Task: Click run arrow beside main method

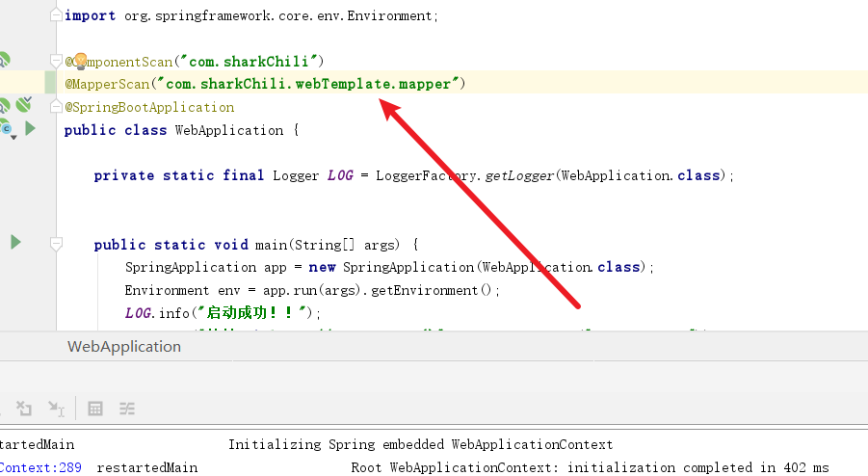Action: tap(15, 242)
